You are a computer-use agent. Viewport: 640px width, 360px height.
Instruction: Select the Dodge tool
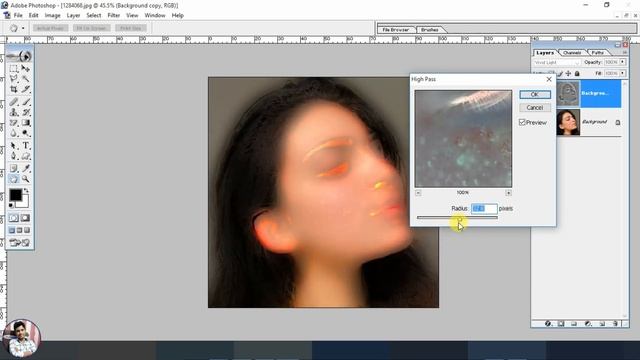(26, 133)
